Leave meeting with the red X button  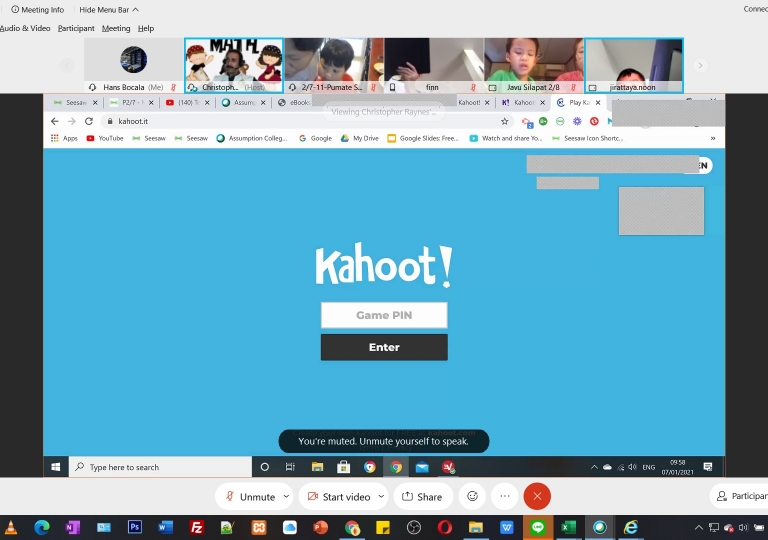[537, 496]
